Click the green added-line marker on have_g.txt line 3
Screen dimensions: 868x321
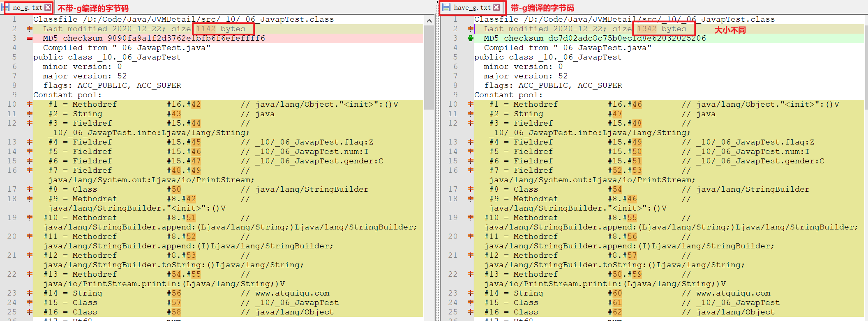pos(471,38)
